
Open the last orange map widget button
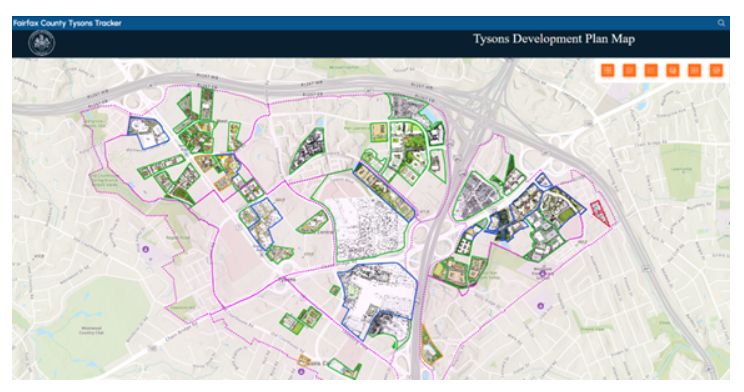coord(716,70)
